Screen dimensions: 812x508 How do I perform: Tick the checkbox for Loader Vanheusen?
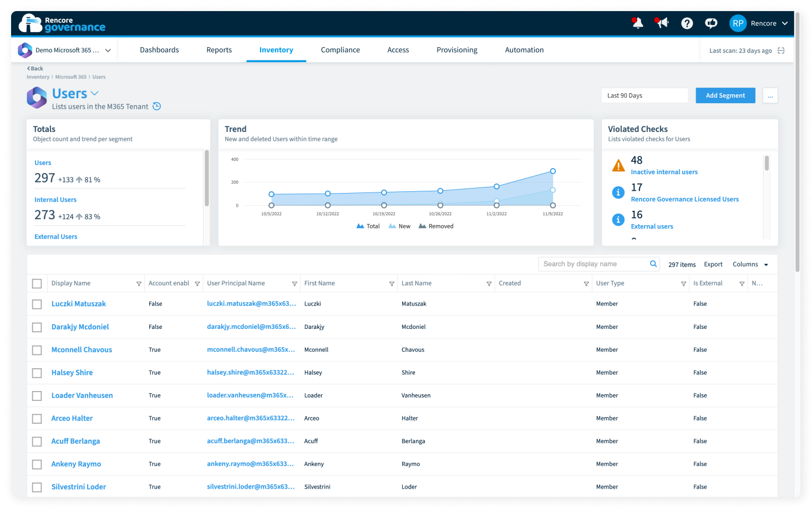37,396
